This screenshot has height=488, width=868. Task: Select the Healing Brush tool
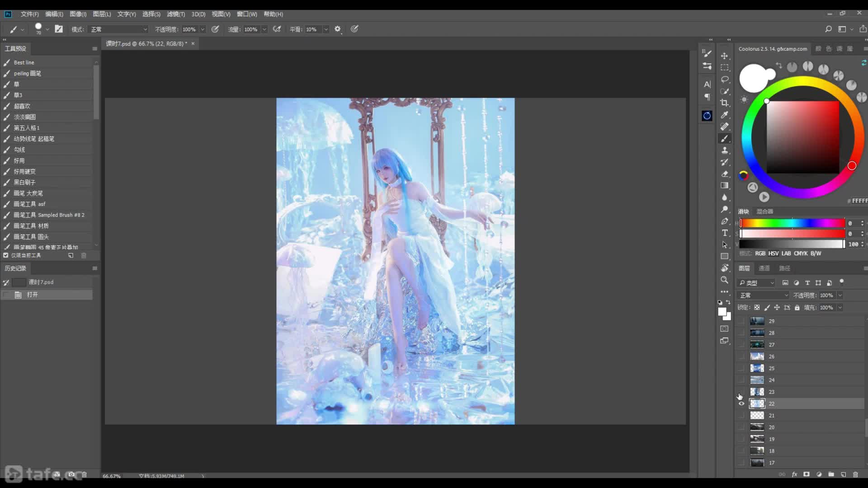[725, 127]
